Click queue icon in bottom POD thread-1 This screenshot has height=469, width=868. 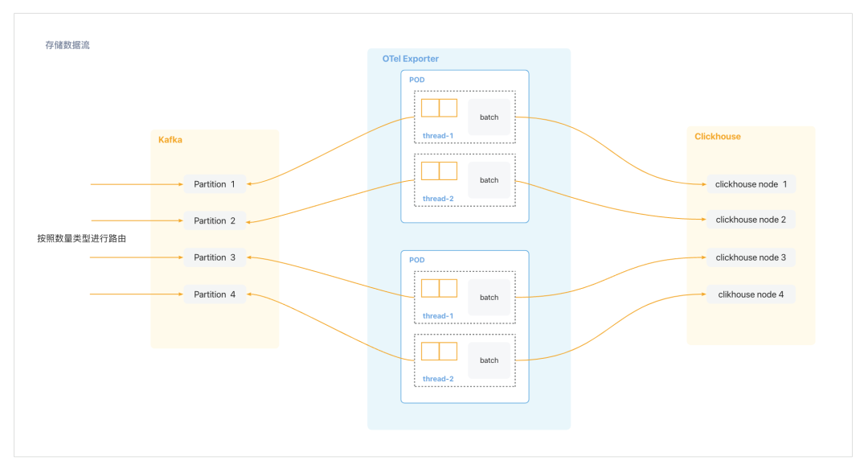pos(439,288)
